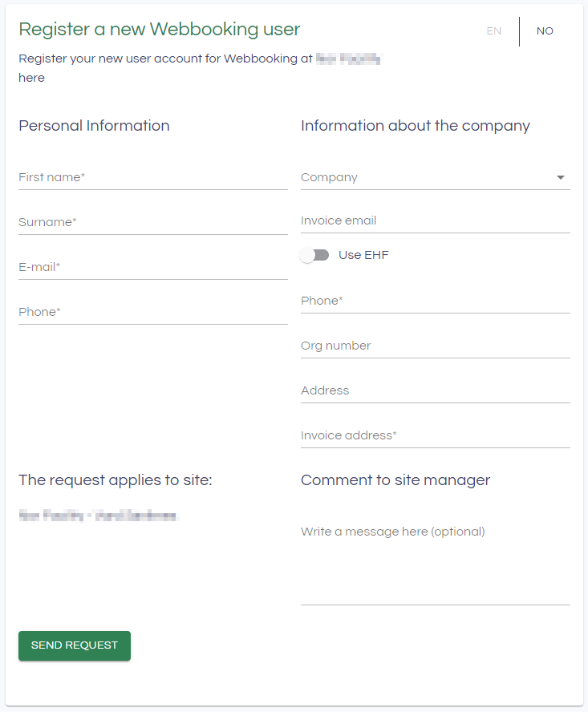588x712 pixels.
Task: Select the E-mail input field
Action: point(152,267)
